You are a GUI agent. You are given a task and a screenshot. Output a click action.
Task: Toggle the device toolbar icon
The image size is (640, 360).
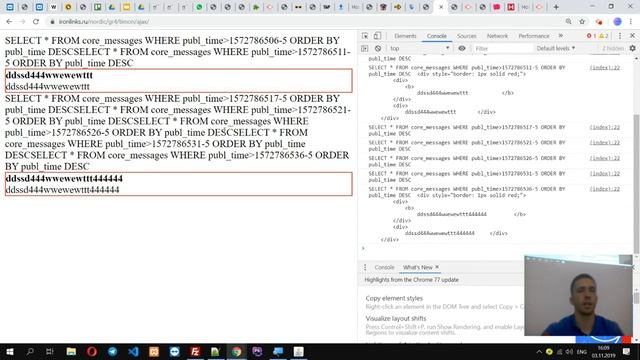click(378, 36)
